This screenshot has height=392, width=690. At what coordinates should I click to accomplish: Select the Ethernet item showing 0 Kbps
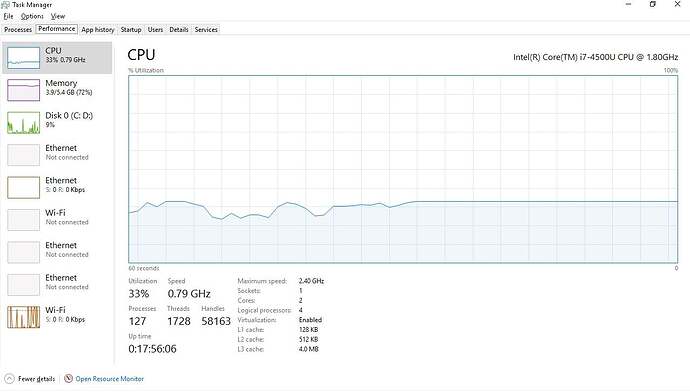click(x=57, y=187)
